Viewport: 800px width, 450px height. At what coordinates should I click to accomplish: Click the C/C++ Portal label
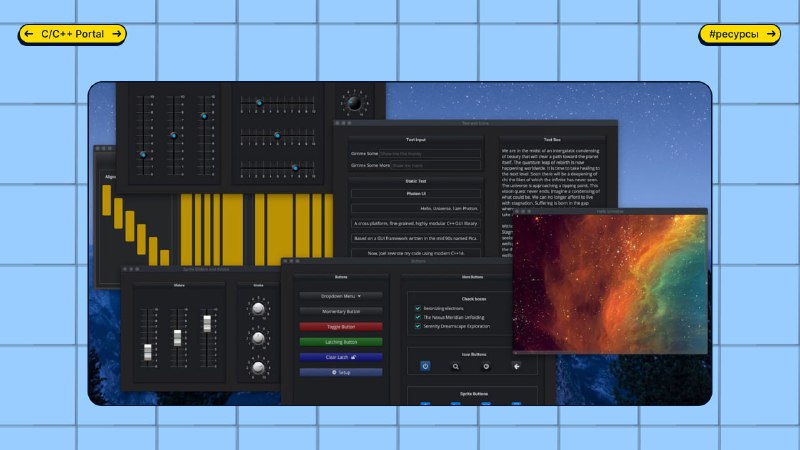pyautogui.click(x=72, y=34)
